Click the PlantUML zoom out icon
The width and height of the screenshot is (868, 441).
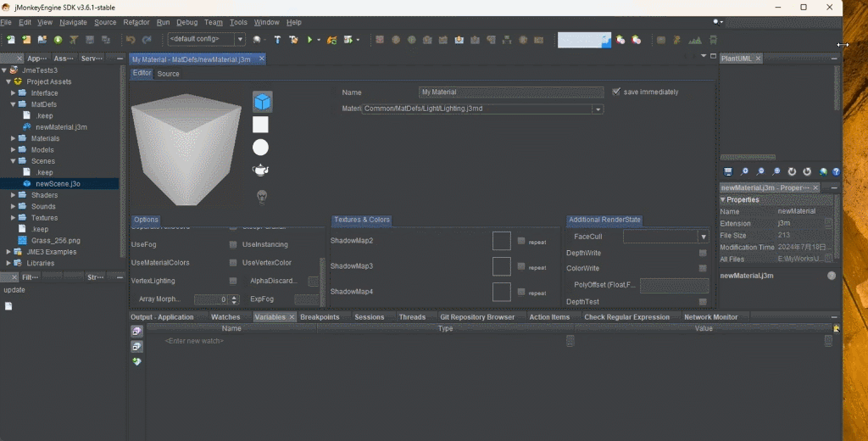(760, 172)
